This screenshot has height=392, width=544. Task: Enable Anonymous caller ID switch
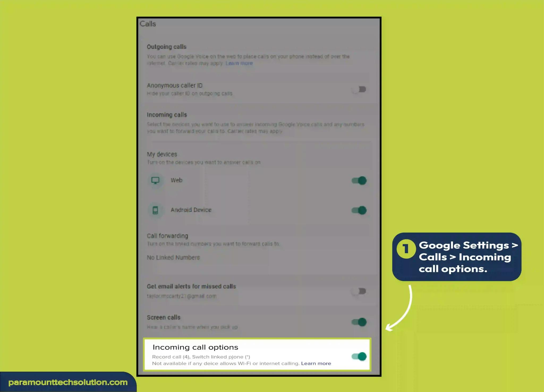(x=359, y=90)
